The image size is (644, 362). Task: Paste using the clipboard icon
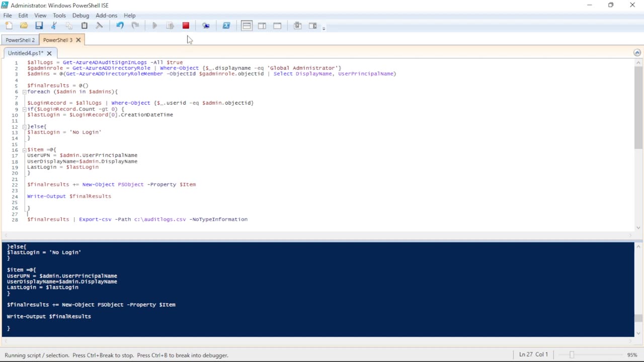[84, 26]
